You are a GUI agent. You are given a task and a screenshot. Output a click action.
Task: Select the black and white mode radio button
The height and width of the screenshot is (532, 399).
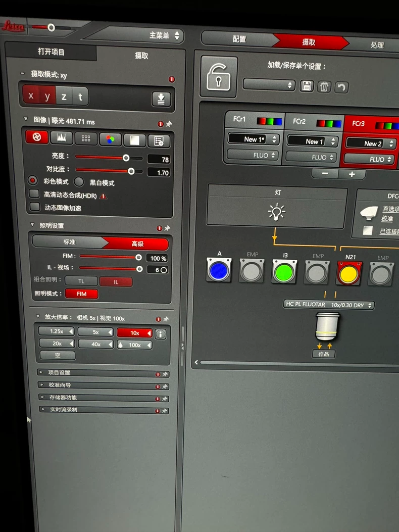coord(79,182)
